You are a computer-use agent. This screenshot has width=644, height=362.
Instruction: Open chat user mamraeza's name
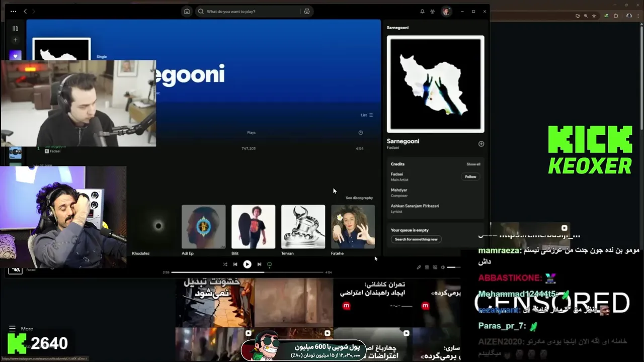coord(500,250)
